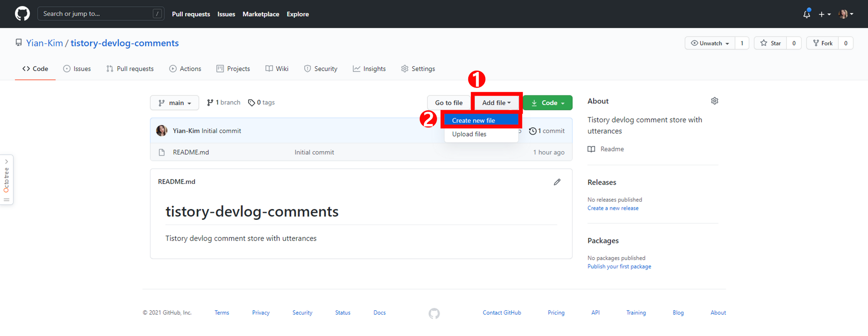Click the Unwatch dropdown button
Image resolution: width=868 pixels, height=336 pixels.
tap(710, 43)
